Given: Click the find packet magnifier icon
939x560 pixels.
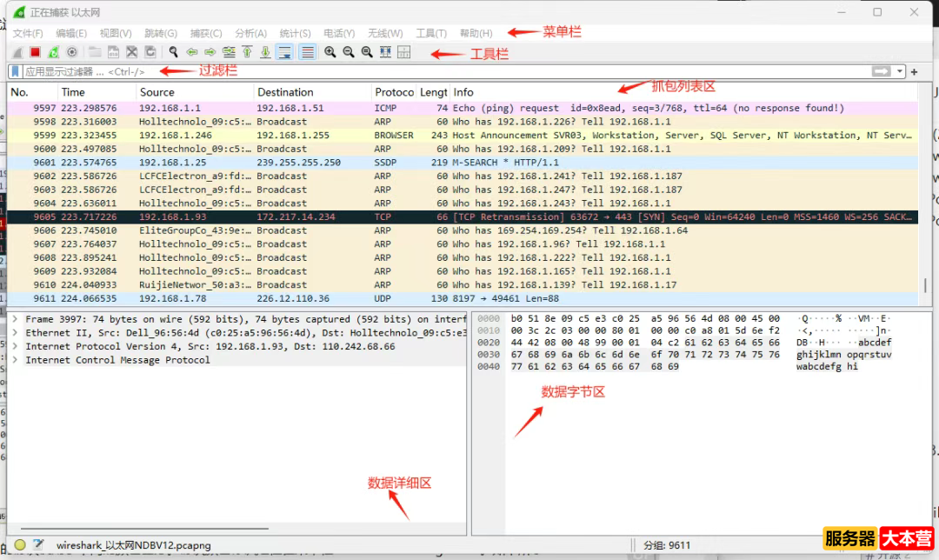Looking at the screenshot, I should pos(174,53).
